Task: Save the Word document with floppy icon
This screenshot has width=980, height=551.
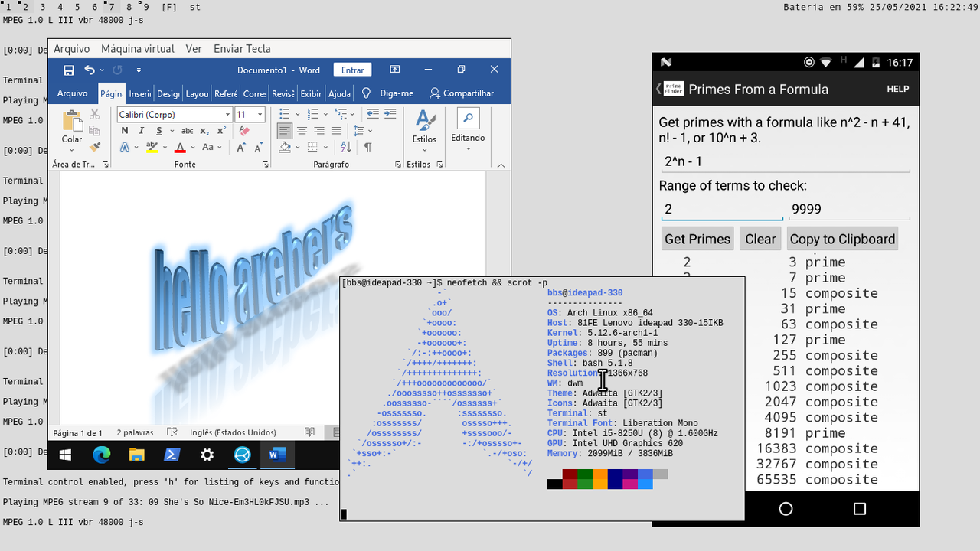Action: [69, 70]
